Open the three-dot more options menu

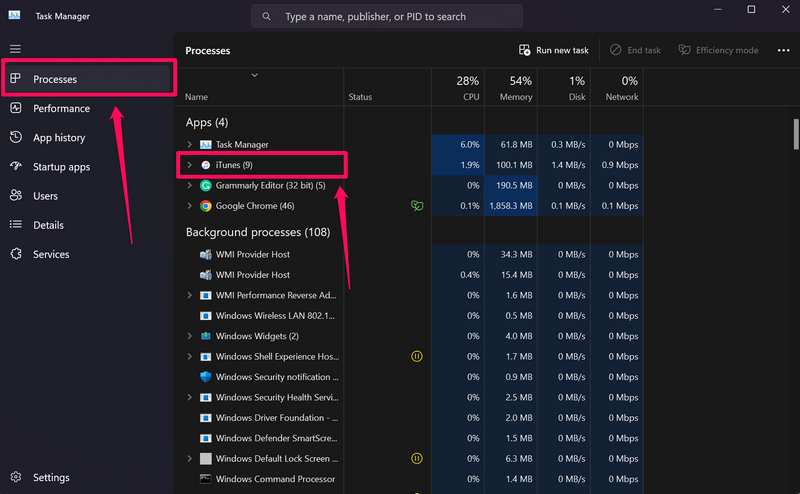coord(783,50)
